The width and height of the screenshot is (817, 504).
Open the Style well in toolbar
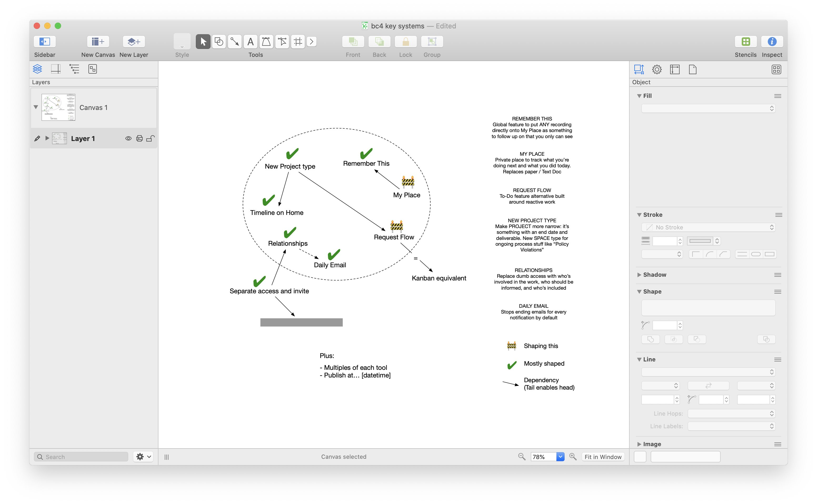click(182, 42)
